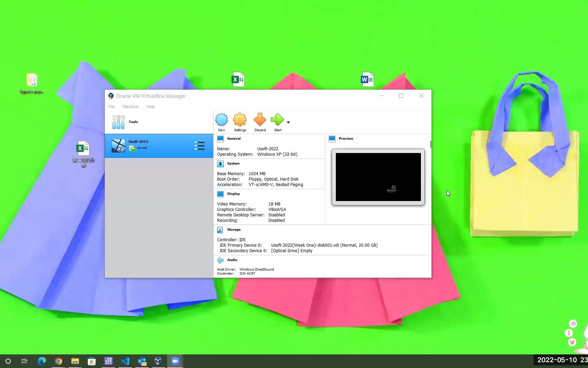
Task: Click the Usoft-2022 disk001.vdi storage entry
Action: click(324, 245)
